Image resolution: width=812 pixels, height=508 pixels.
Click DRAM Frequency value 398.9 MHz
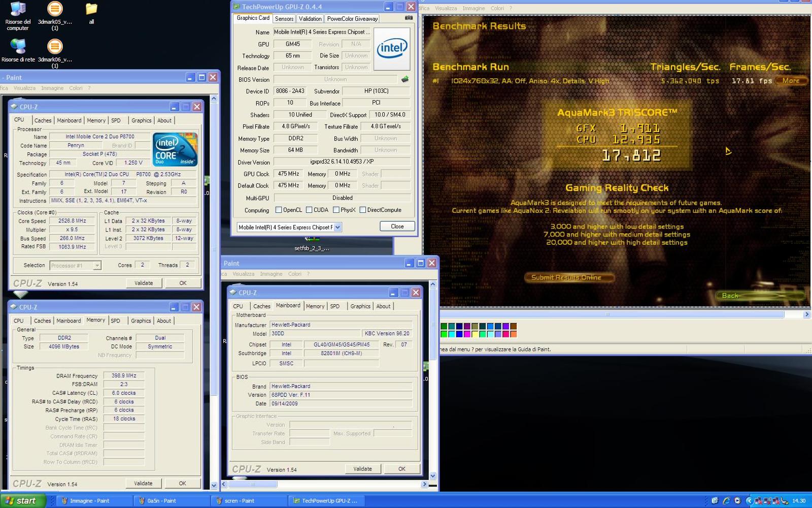pyautogui.click(x=124, y=375)
